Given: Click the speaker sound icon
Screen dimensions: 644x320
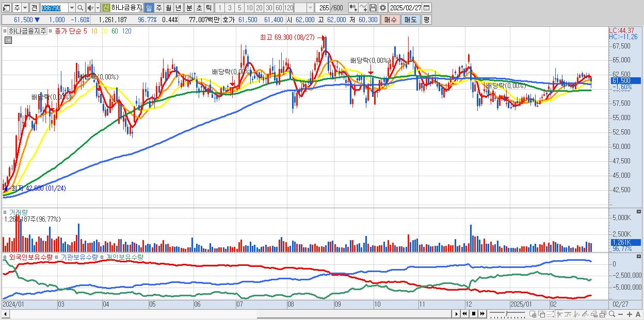Looking at the screenshot, I should click(x=90, y=8).
